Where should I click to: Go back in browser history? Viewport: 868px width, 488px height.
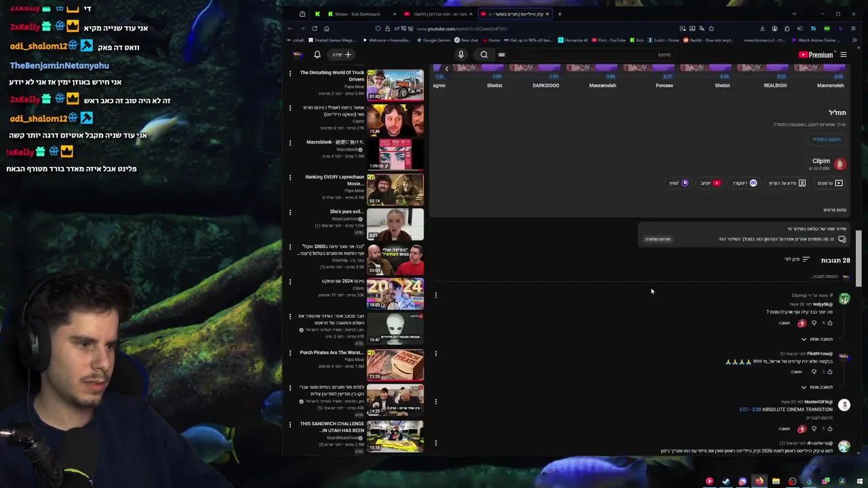(290, 28)
